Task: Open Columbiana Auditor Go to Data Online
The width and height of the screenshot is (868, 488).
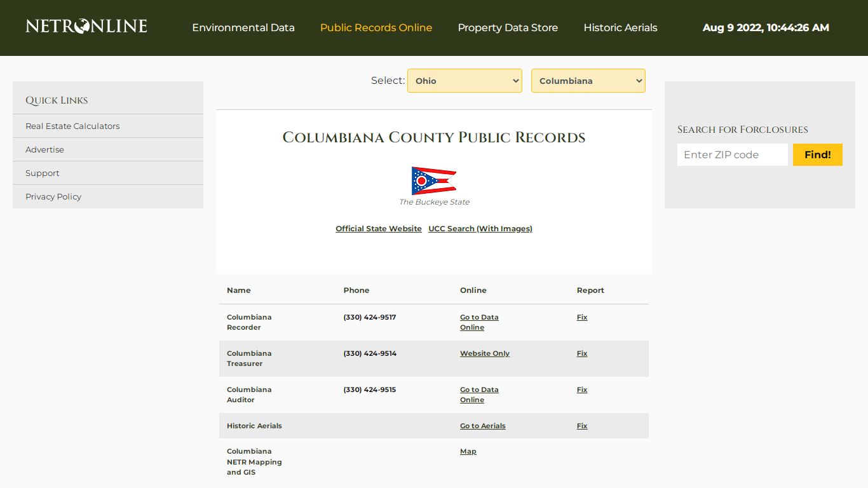Action: click(479, 395)
